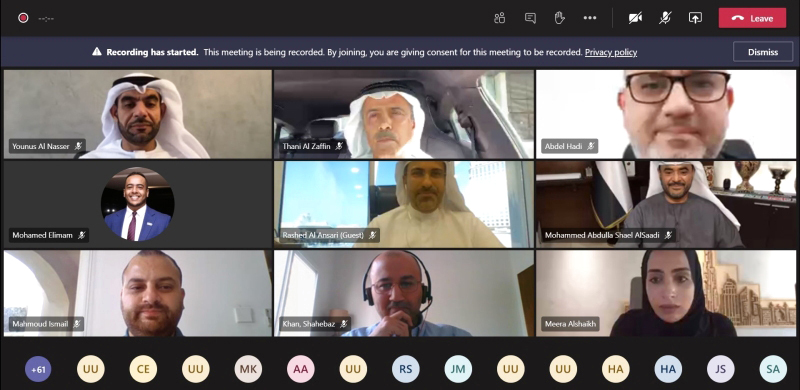Image resolution: width=800 pixels, height=390 pixels.
Task: Open the share content tray icon
Action: pyautogui.click(x=695, y=18)
